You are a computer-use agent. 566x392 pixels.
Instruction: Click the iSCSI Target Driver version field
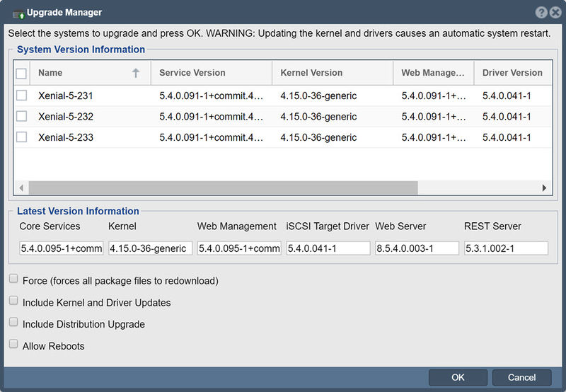coord(328,248)
